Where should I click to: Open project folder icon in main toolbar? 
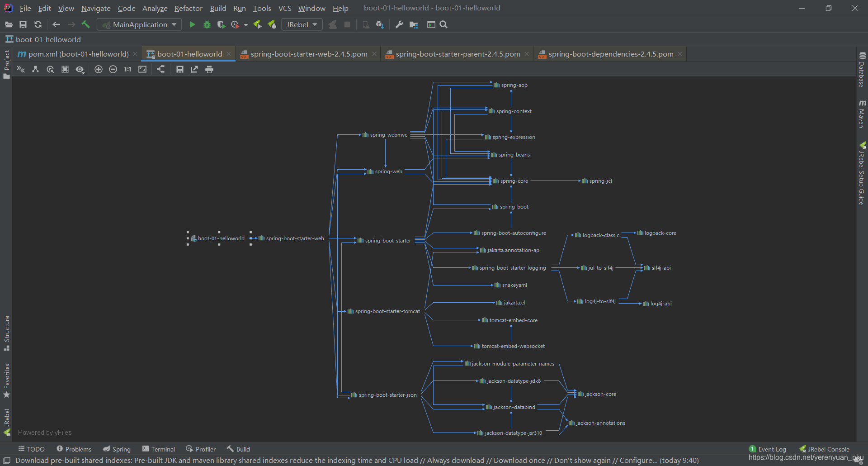pos(9,24)
